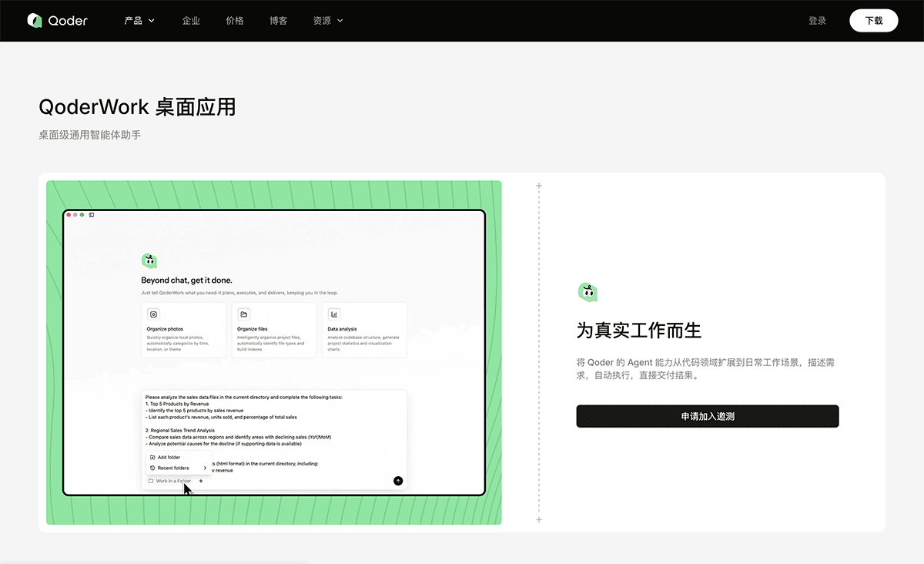
Task: Click the Qoder mascot icon above 为真实工作而生
Action: 588,292
